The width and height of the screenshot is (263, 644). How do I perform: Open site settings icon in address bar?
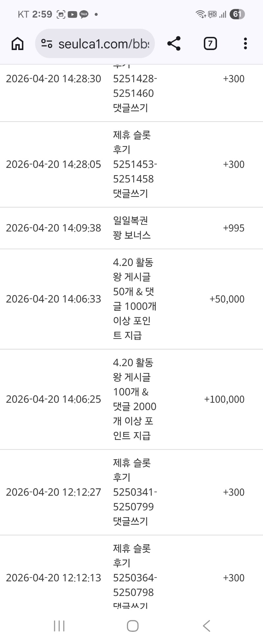click(x=47, y=43)
